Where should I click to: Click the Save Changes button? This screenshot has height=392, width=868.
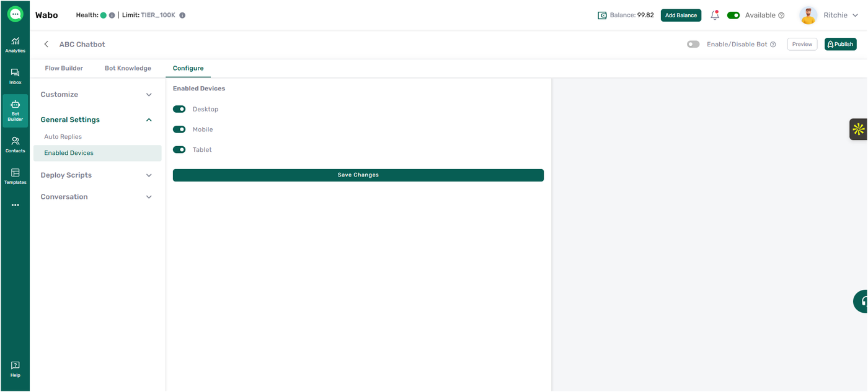point(358,175)
